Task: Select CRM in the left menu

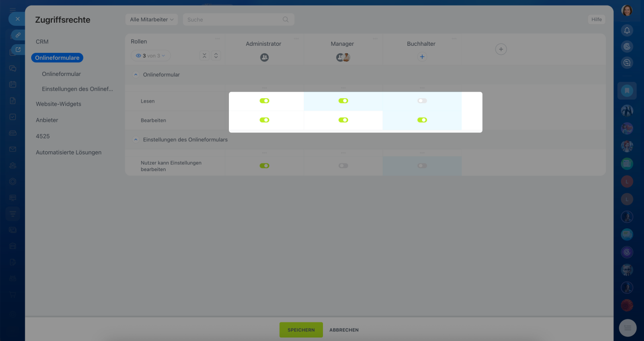Action: tap(42, 42)
